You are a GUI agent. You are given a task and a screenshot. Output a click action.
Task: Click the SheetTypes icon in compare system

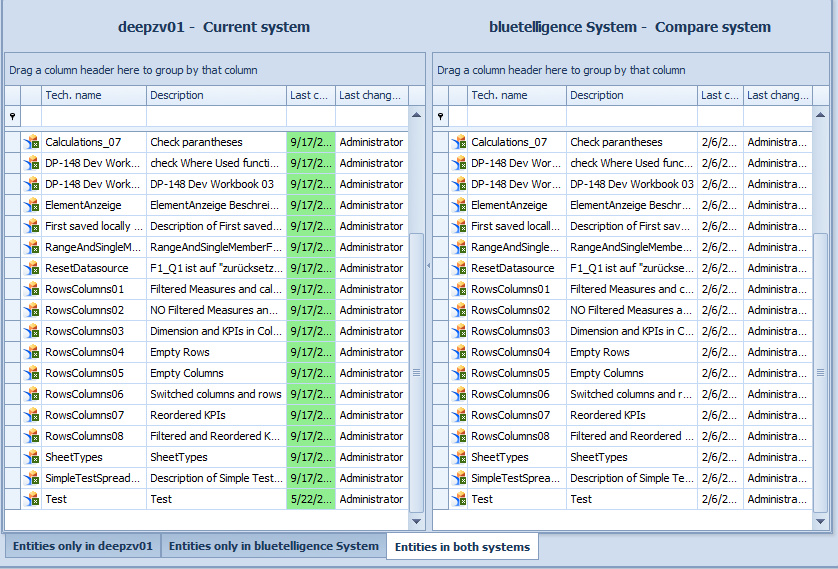[459, 457]
